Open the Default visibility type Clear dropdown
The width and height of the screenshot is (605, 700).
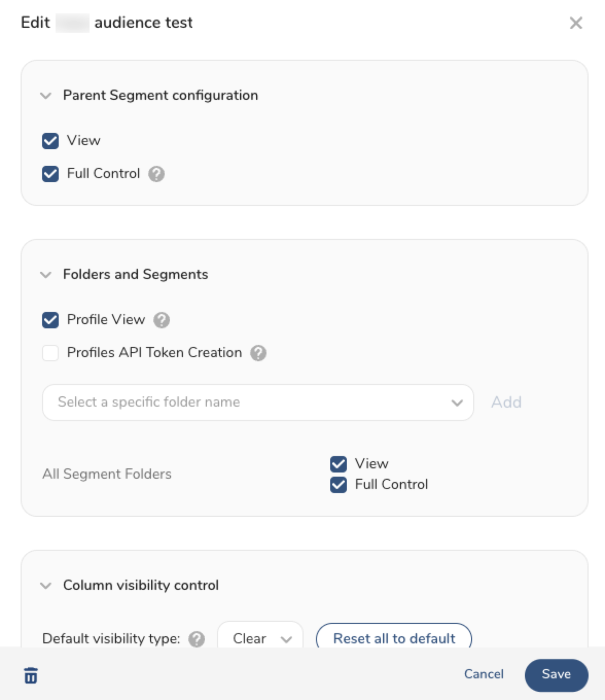coord(260,639)
